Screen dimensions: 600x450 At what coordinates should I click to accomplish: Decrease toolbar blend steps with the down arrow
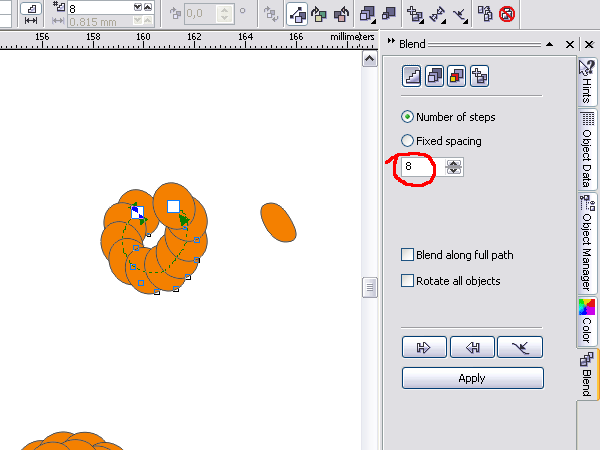coord(138,7)
